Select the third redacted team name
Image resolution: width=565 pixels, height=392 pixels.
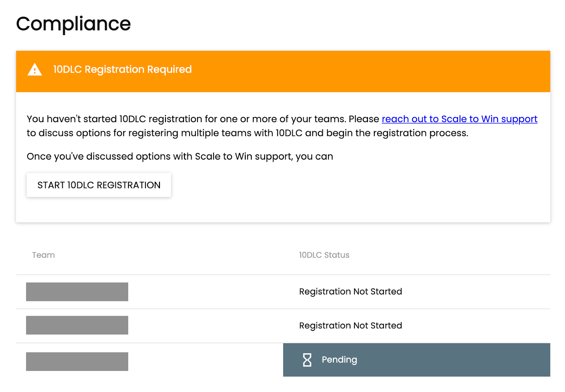(x=77, y=361)
